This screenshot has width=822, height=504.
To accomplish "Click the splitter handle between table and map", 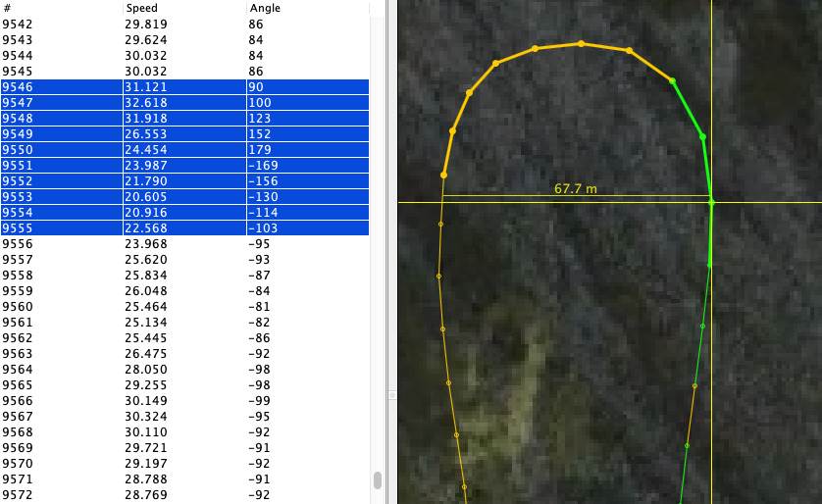I will (391, 395).
